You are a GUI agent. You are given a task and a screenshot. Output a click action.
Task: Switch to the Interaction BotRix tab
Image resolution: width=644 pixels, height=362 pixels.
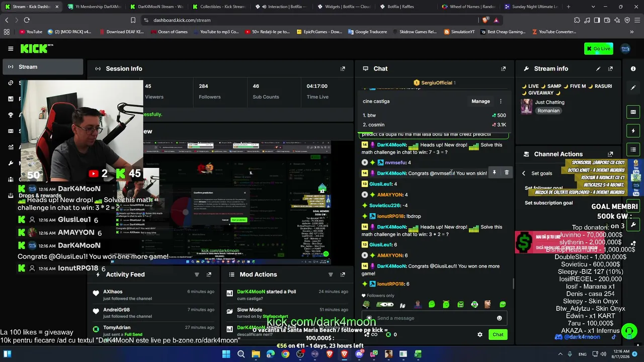coord(281,7)
